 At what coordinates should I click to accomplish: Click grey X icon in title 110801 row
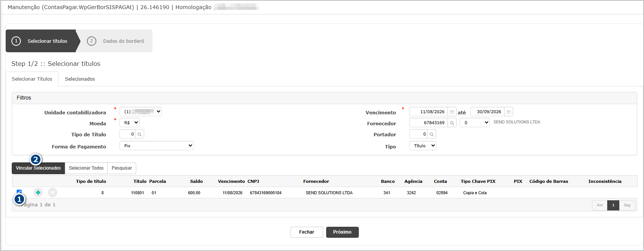pos(53,193)
